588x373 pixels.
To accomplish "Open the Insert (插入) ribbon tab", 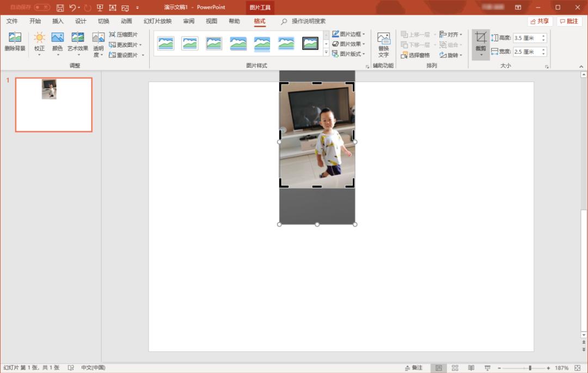I will (x=58, y=21).
